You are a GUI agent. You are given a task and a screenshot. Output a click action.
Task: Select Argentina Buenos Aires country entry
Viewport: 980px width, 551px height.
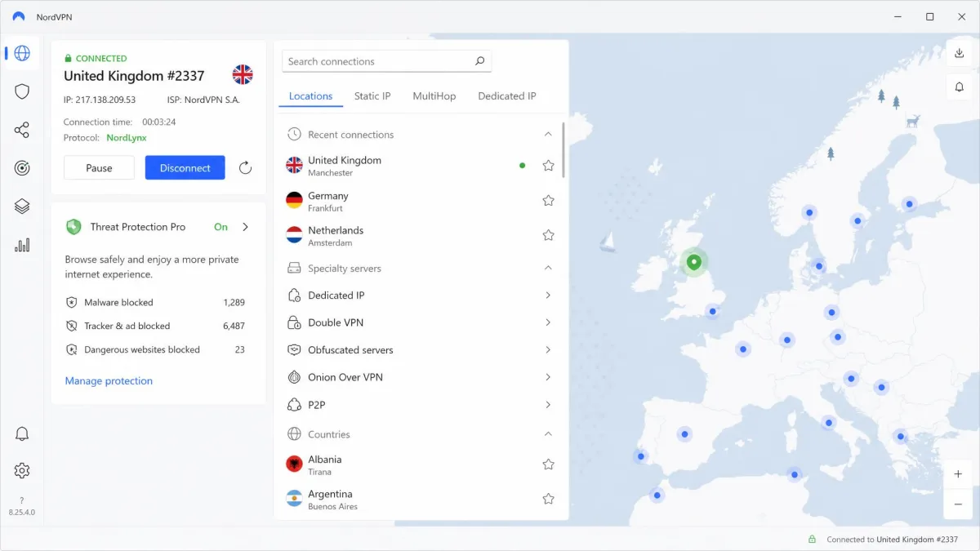click(x=420, y=499)
